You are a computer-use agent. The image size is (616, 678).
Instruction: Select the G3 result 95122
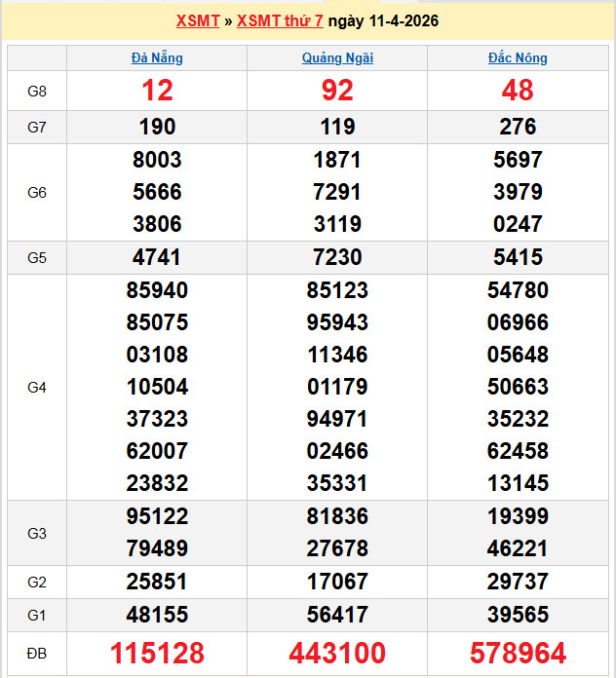[157, 516]
